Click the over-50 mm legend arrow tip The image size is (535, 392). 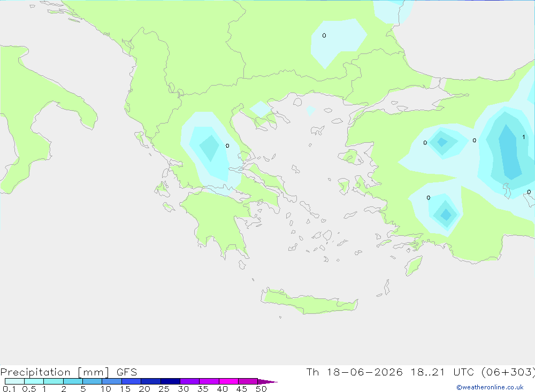click(x=267, y=382)
